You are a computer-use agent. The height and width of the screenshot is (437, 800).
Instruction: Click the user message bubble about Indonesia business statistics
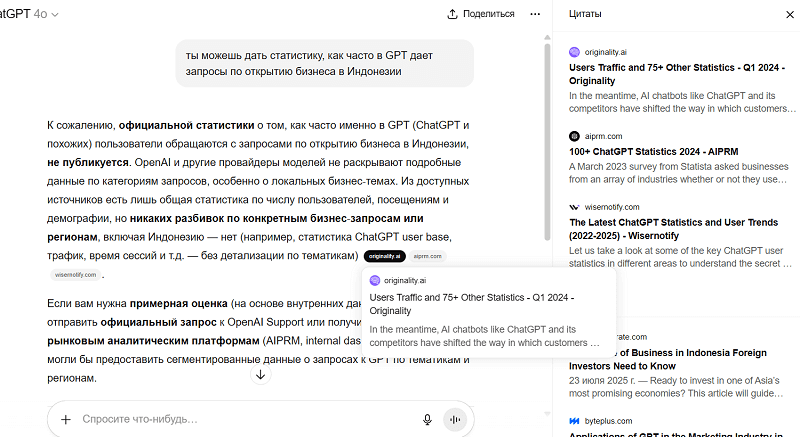tap(324, 63)
